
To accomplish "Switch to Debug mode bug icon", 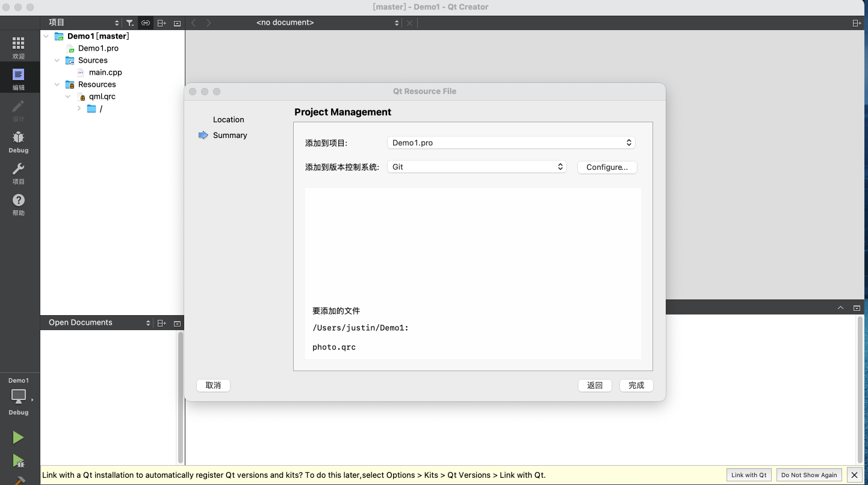I will tap(19, 142).
